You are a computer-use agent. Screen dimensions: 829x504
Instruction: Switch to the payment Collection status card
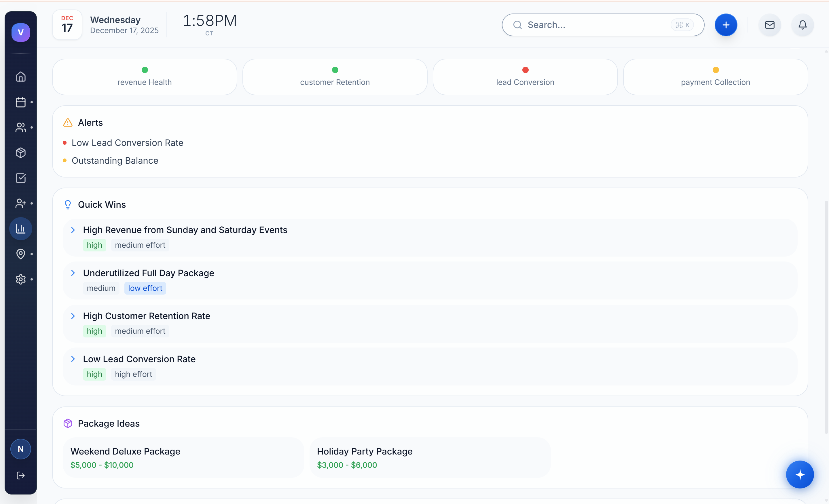715,77
